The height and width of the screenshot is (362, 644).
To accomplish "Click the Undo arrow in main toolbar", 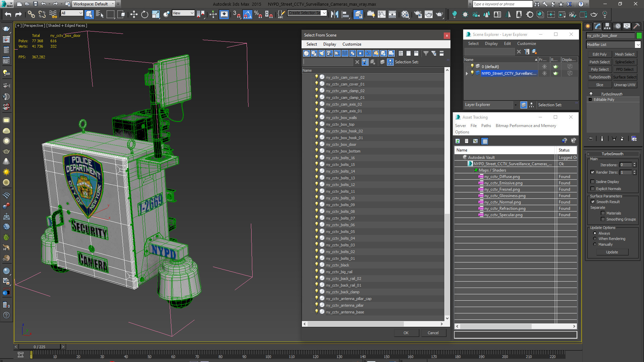I will (8, 14).
